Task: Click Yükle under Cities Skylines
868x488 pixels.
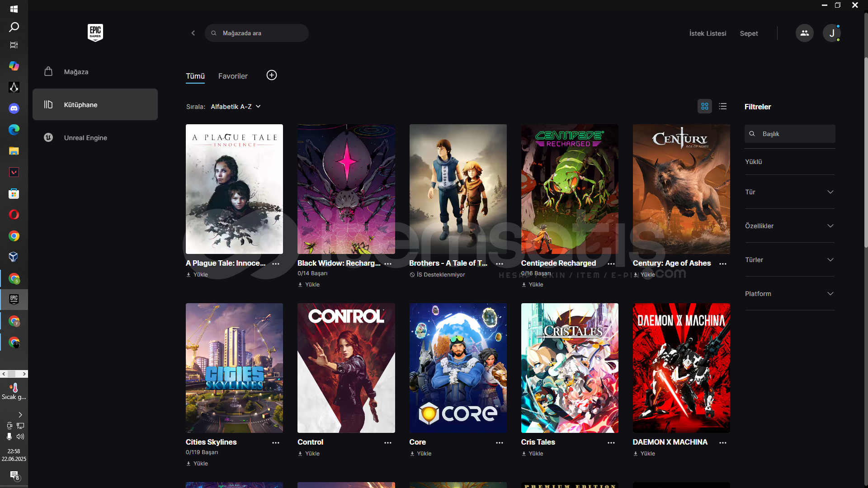Action: pos(197,464)
